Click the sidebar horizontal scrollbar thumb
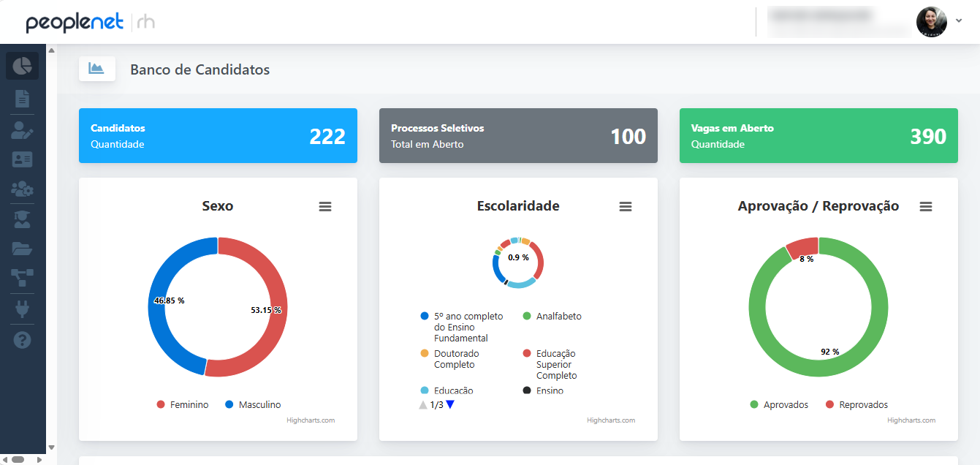 (18, 459)
